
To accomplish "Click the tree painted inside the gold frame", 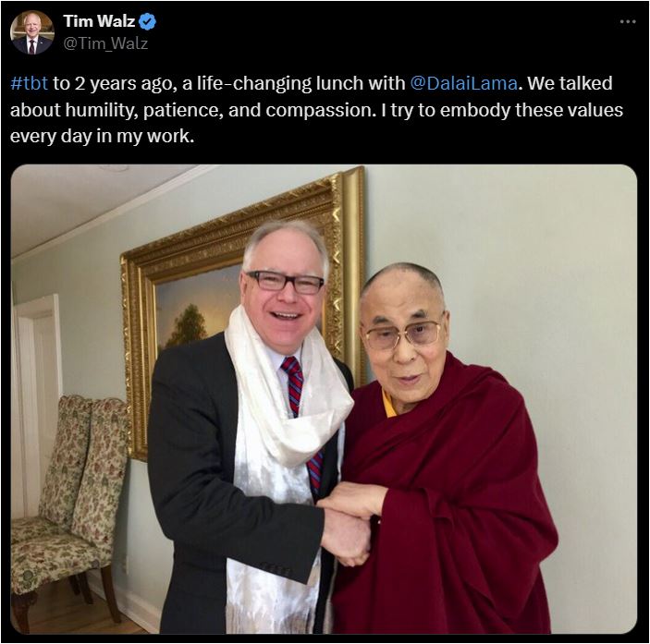I will point(189,325).
